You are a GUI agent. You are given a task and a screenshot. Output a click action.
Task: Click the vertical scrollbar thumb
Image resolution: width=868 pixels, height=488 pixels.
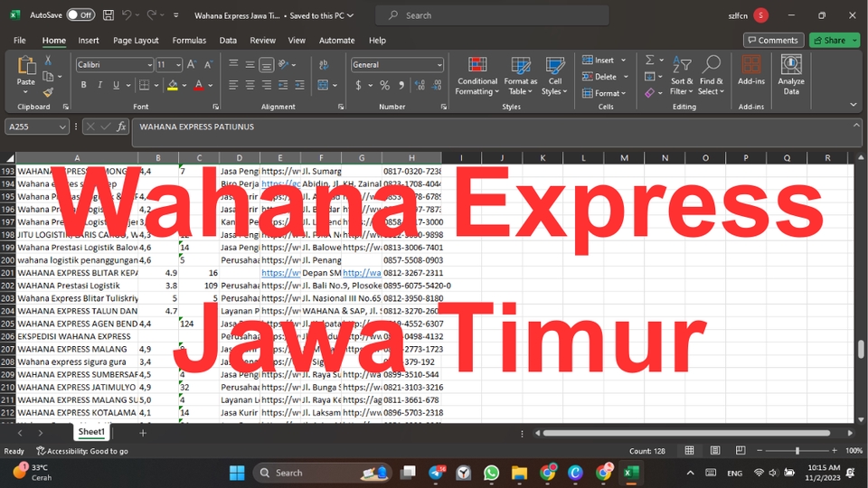[861, 349]
